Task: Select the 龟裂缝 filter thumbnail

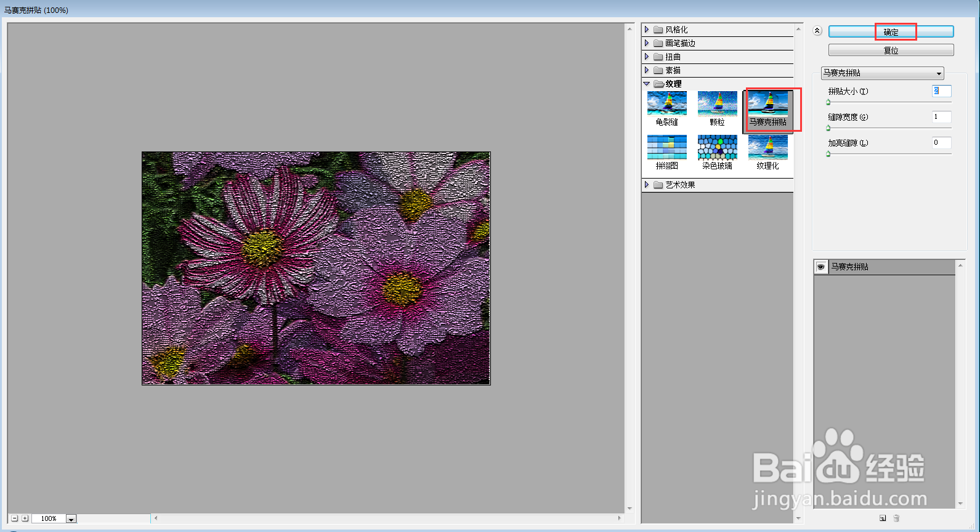Action: point(666,103)
